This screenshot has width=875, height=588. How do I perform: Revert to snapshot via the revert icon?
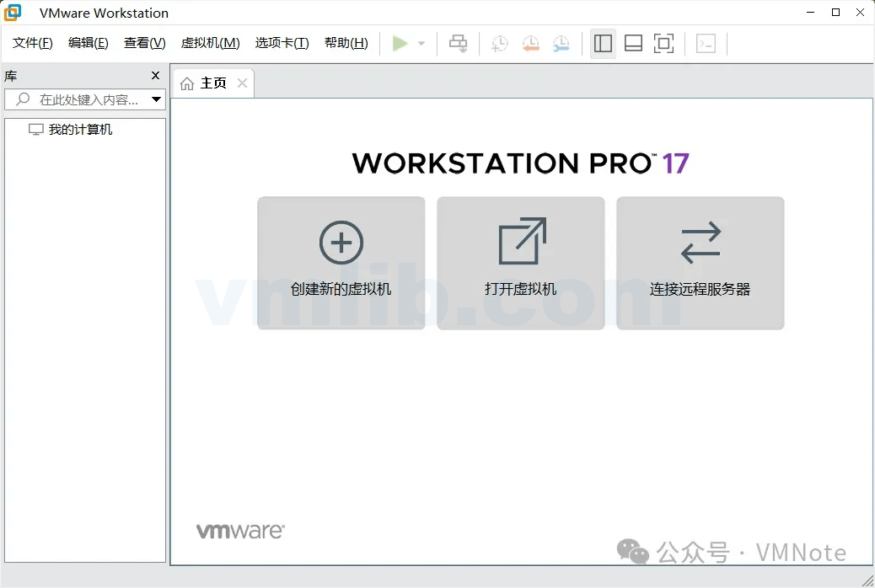(x=530, y=43)
